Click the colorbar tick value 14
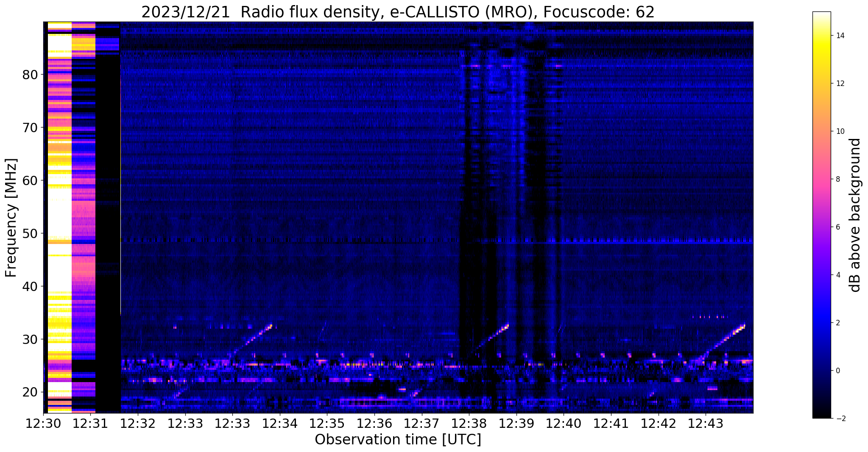 pos(840,36)
